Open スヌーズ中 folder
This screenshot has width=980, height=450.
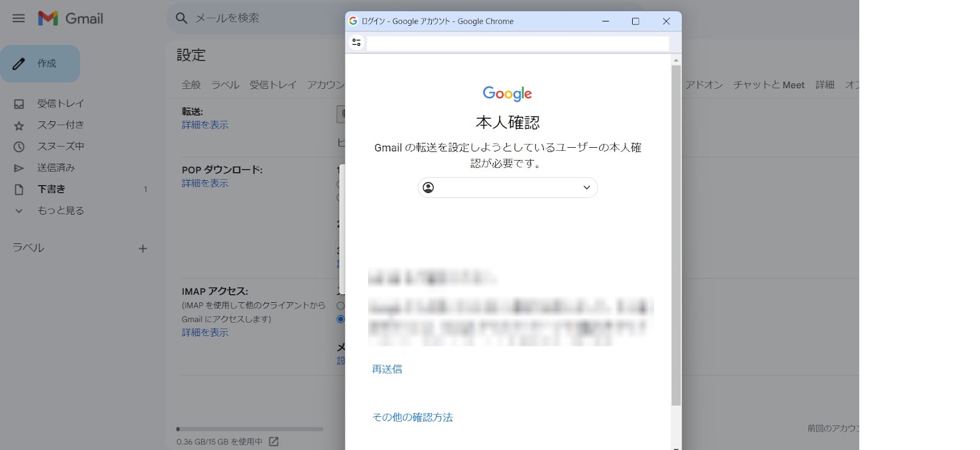tap(61, 146)
